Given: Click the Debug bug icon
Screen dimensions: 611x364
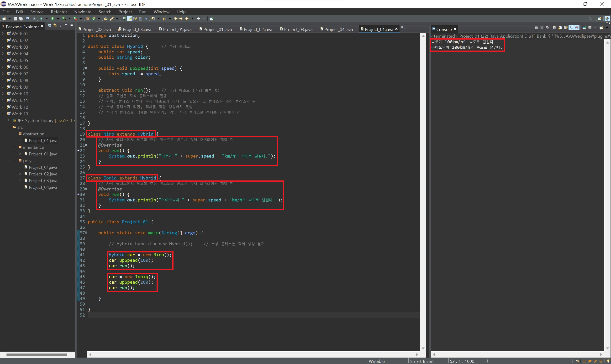Looking at the screenshot, I should (41, 19).
